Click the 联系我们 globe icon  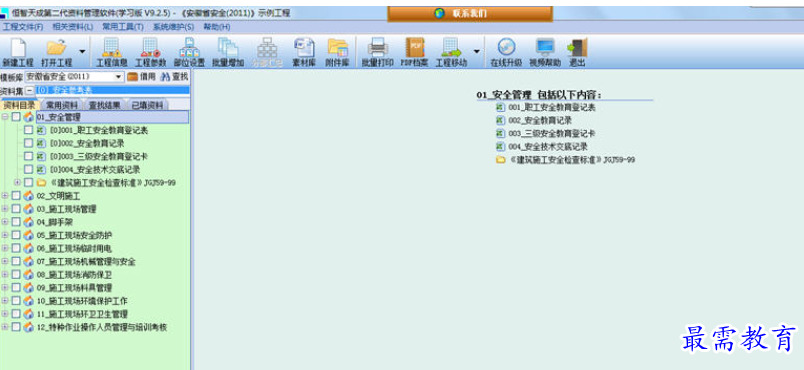(x=439, y=14)
